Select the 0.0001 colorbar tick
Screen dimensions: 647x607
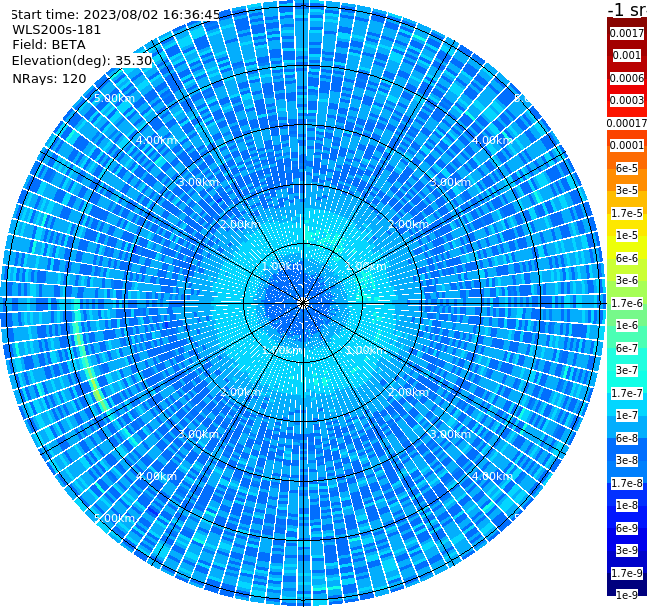(x=627, y=145)
